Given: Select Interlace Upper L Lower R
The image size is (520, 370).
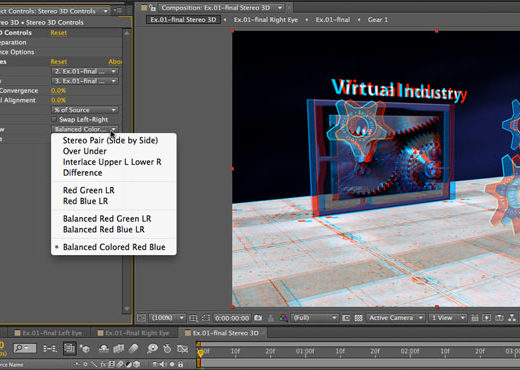Looking at the screenshot, I should tap(112, 162).
